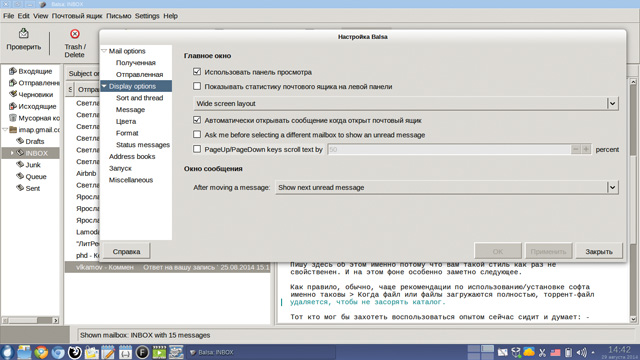The image size is (640, 360).
Task: Click the Trash / Delete toolbar icon
Action: point(75,33)
